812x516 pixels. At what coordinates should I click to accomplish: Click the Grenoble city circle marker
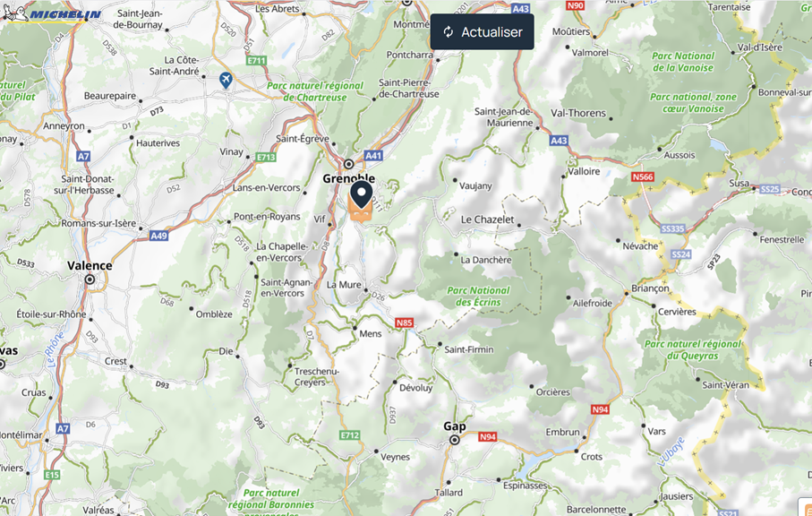(x=349, y=164)
